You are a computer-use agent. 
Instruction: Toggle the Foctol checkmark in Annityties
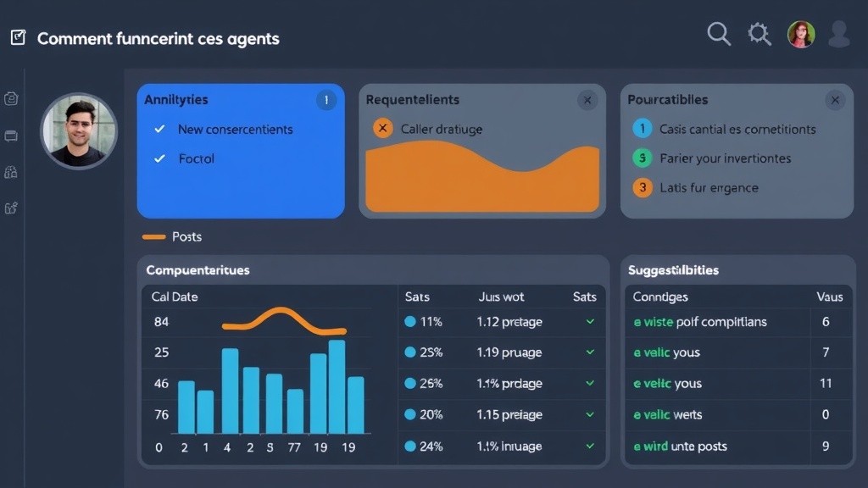[160, 158]
